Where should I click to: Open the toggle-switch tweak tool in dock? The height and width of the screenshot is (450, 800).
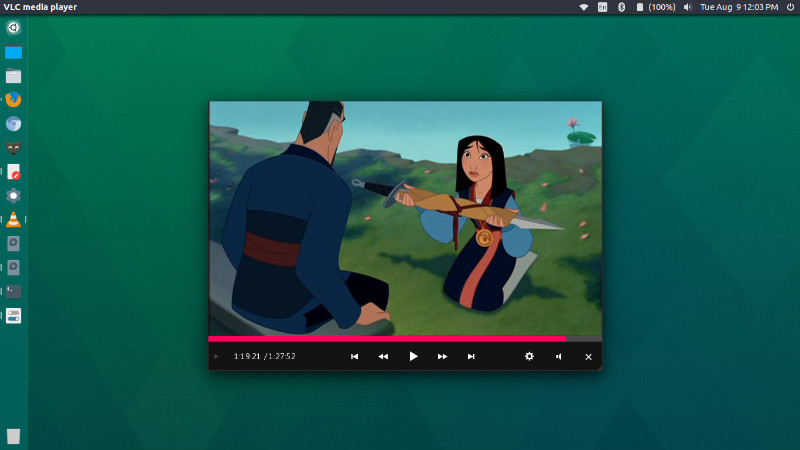13,316
